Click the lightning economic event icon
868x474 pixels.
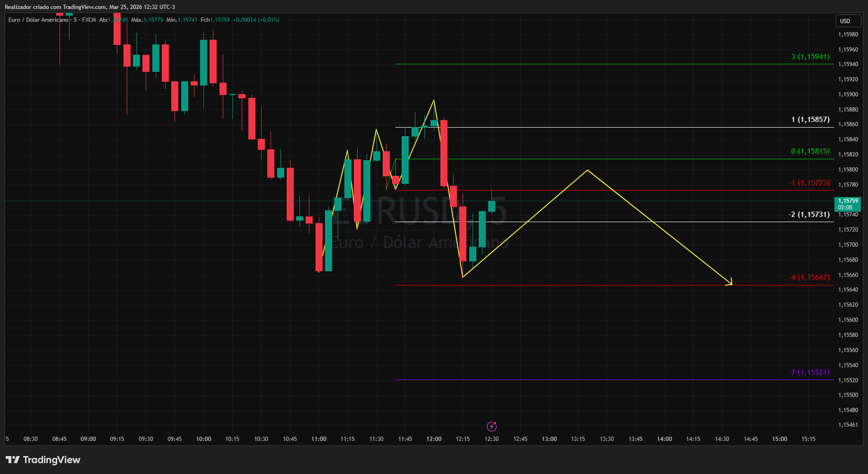point(491,427)
